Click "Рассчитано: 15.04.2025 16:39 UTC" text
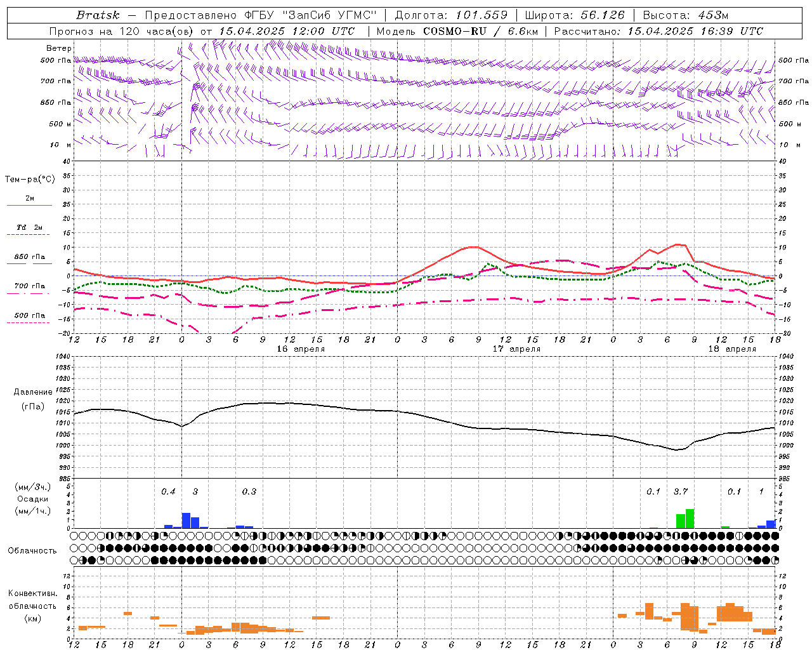812x650 pixels. click(658, 31)
